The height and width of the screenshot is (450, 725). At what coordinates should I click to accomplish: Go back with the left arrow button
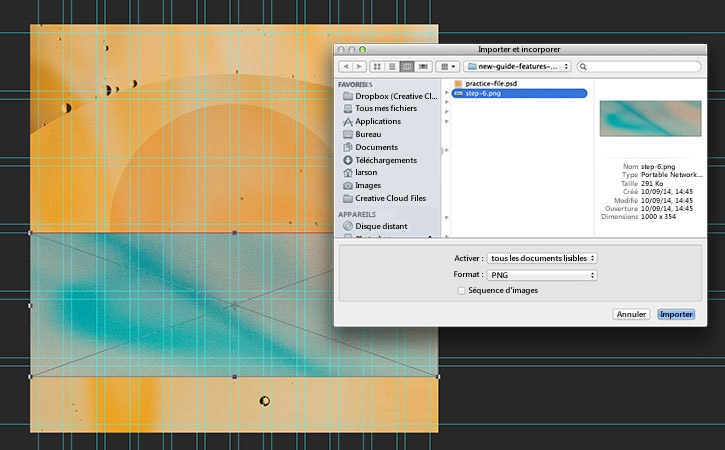coord(346,67)
